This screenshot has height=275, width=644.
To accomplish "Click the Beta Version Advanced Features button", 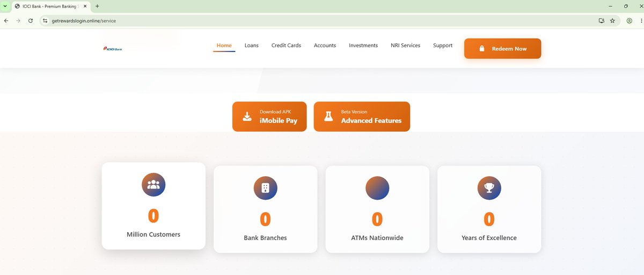I will pyautogui.click(x=362, y=117).
